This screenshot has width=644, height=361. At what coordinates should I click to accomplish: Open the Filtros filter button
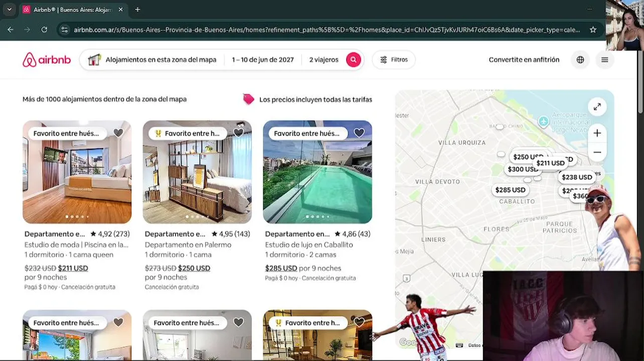[x=394, y=60]
